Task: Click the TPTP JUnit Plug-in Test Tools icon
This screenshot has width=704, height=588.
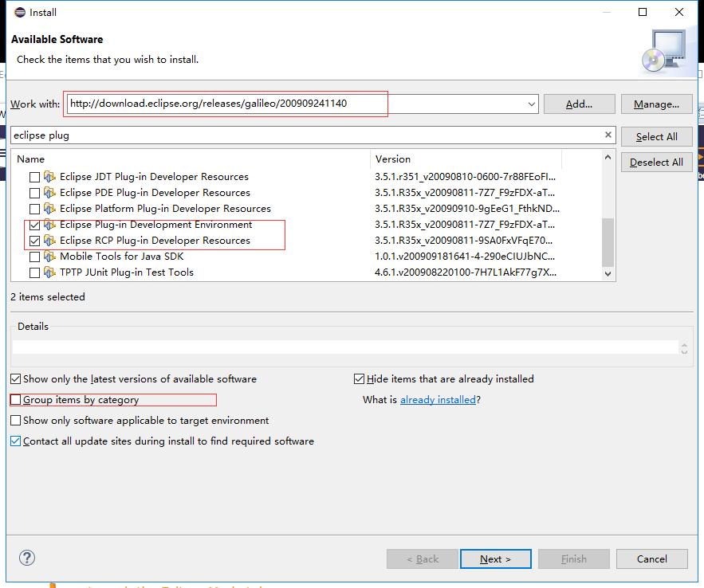Action: coord(48,272)
